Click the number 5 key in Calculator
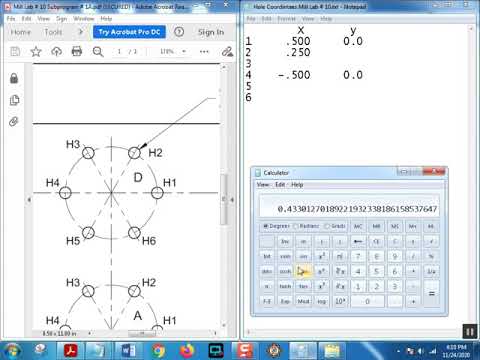 coord(376,271)
